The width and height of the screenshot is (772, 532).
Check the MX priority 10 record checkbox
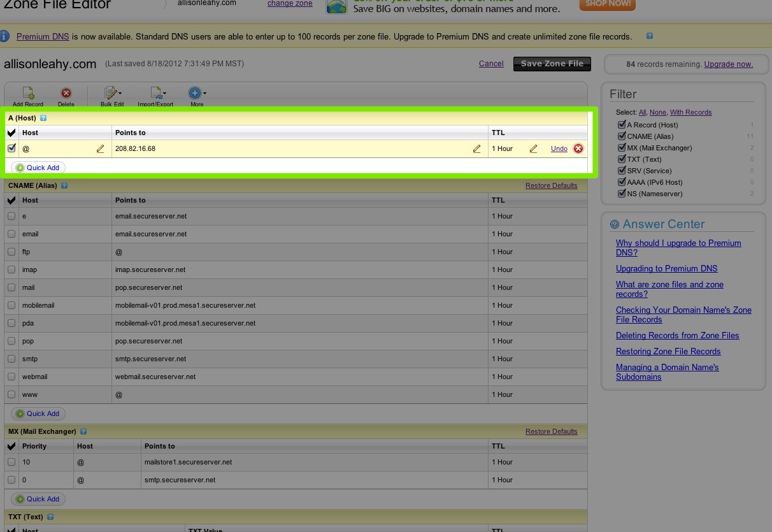11,462
